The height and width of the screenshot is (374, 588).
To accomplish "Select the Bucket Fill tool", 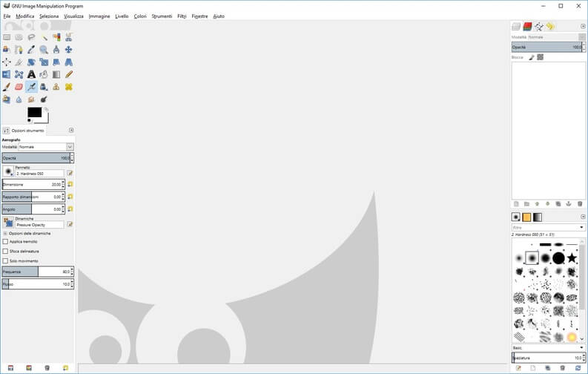I will (44, 74).
